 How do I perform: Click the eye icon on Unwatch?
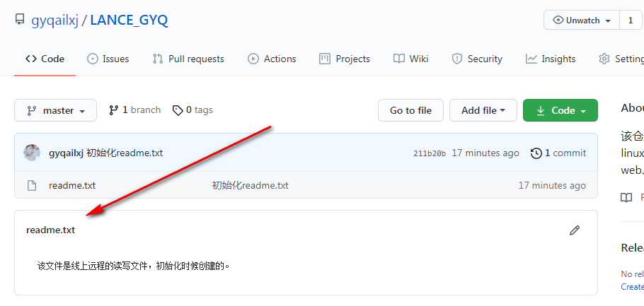(x=558, y=20)
